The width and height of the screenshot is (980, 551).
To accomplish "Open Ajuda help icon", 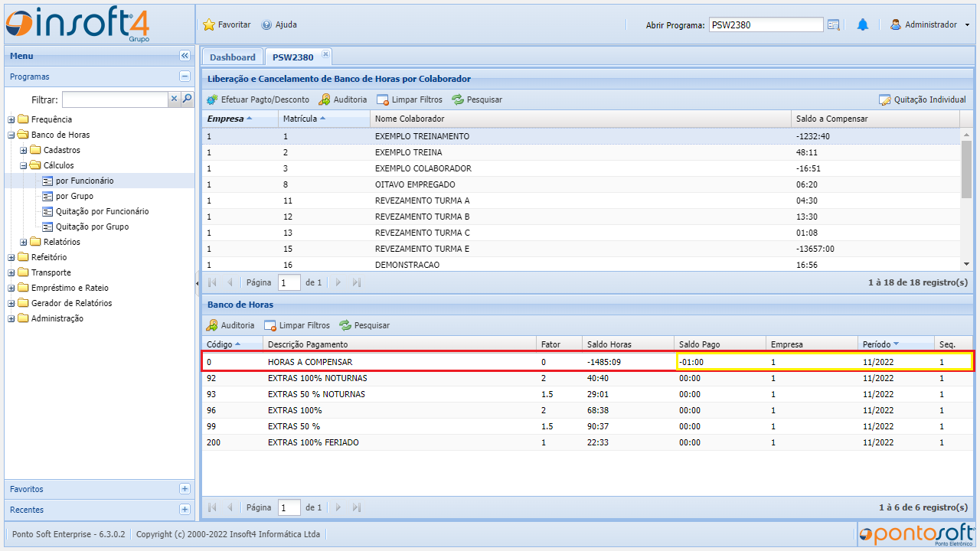I will tap(266, 24).
